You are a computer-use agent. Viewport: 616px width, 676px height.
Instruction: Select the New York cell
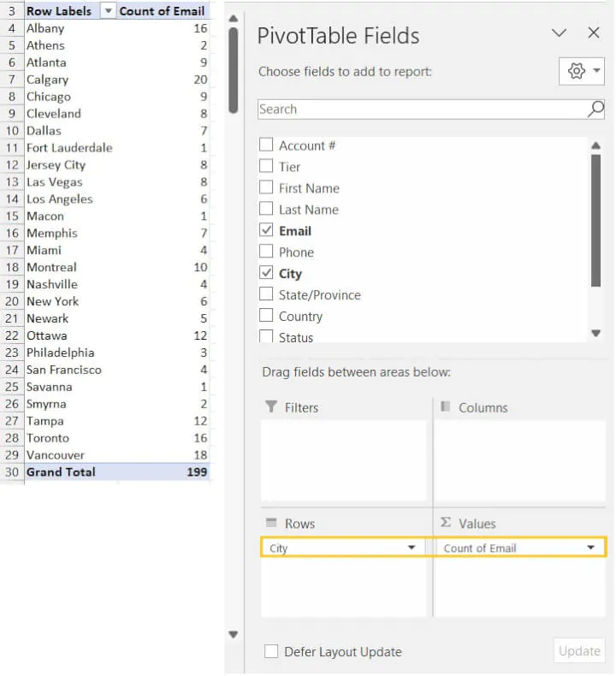click(70, 301)
